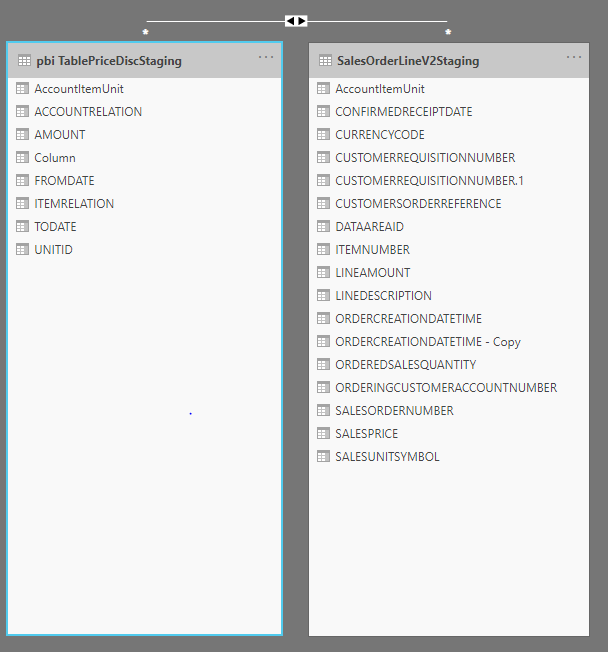Click the column icon next to SALESUNITSYMBOL

point(324,456)
